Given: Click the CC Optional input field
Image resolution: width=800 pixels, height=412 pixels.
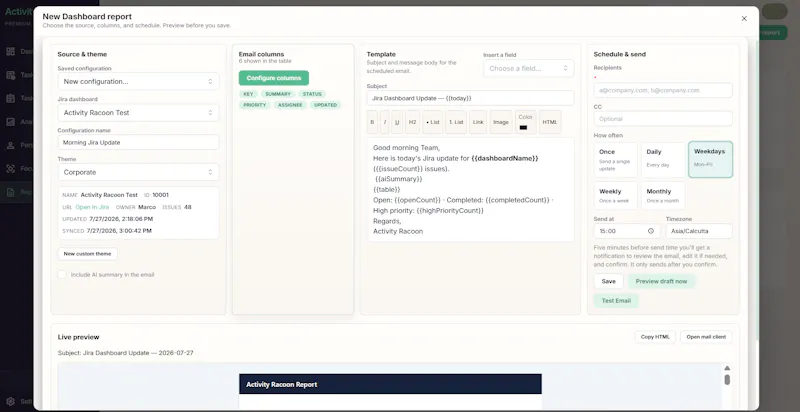Looking at the screenshot, I should click(x=663, y=119).
